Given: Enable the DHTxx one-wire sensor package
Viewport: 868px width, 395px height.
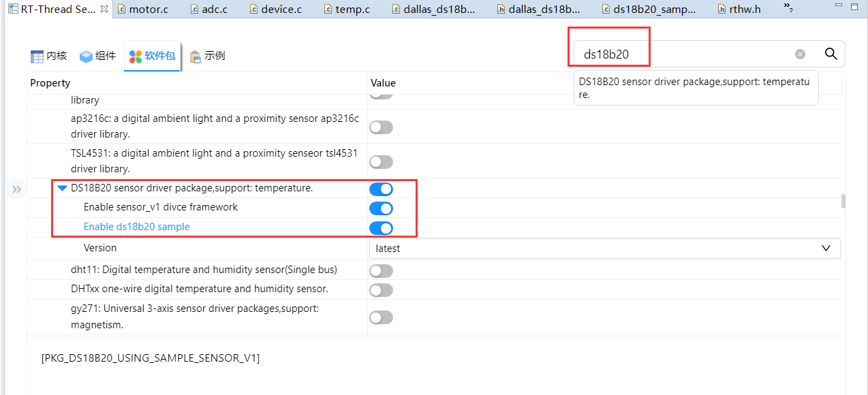Looking at the screenshot, I should pyautogui.click(x=381, y=290).
